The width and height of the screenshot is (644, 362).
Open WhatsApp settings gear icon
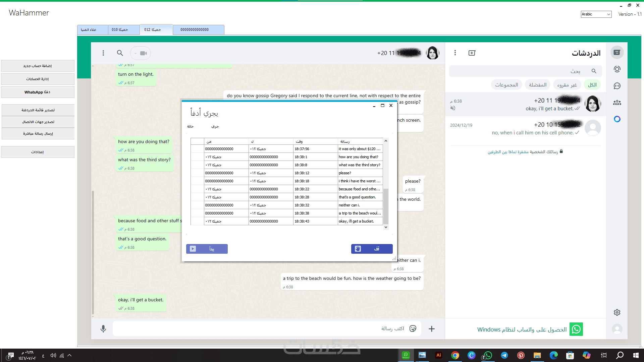tap(617, 312)
